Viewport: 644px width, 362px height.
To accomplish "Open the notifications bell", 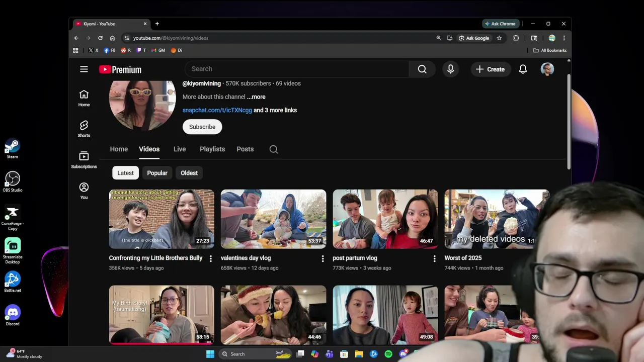I will tap(523, 69).
